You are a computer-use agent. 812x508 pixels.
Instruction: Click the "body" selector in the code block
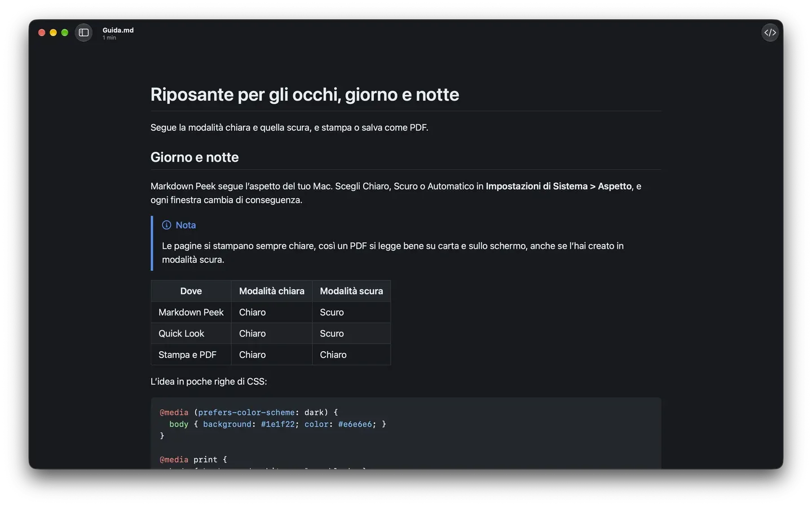179,424
